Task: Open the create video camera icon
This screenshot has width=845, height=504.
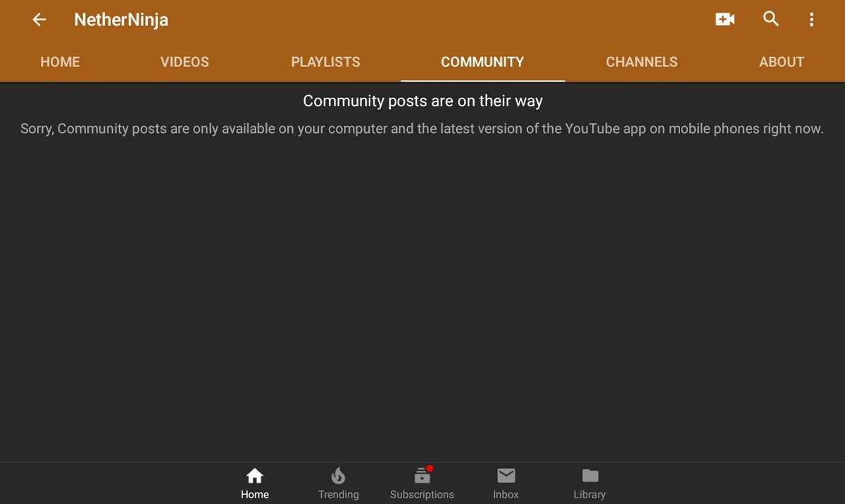Action: coord(725,20)
